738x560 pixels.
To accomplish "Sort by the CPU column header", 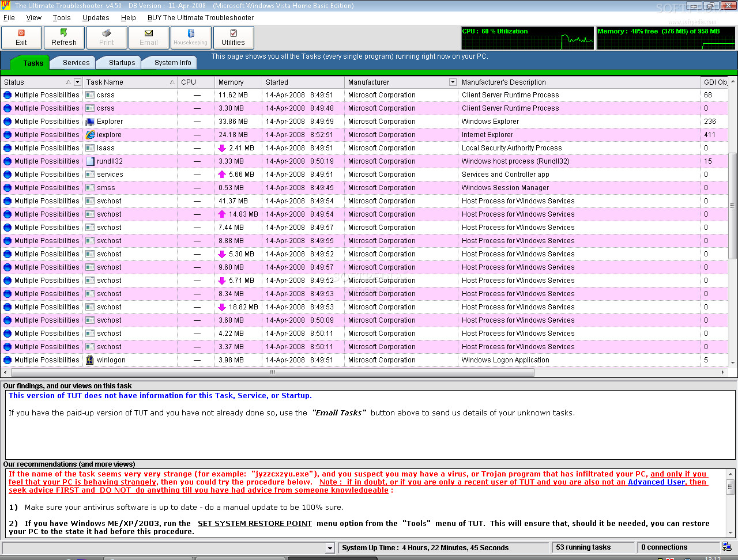I will (x=196, y=82).
